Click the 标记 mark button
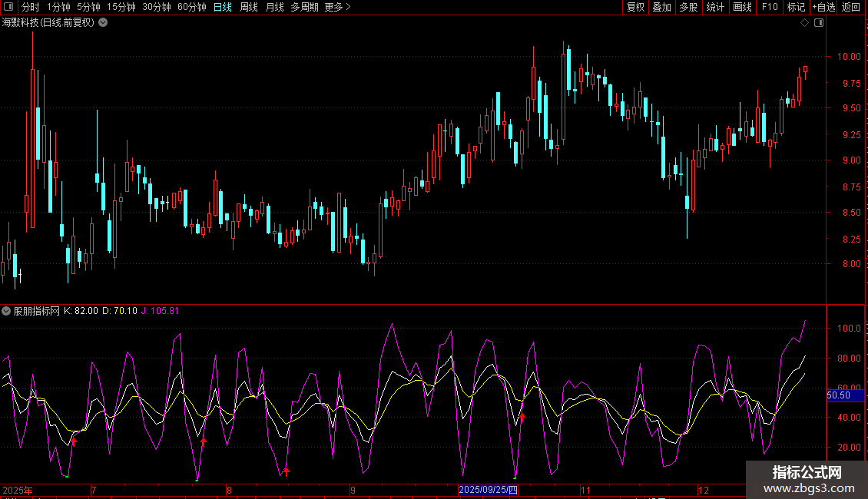 coord(796,8)
